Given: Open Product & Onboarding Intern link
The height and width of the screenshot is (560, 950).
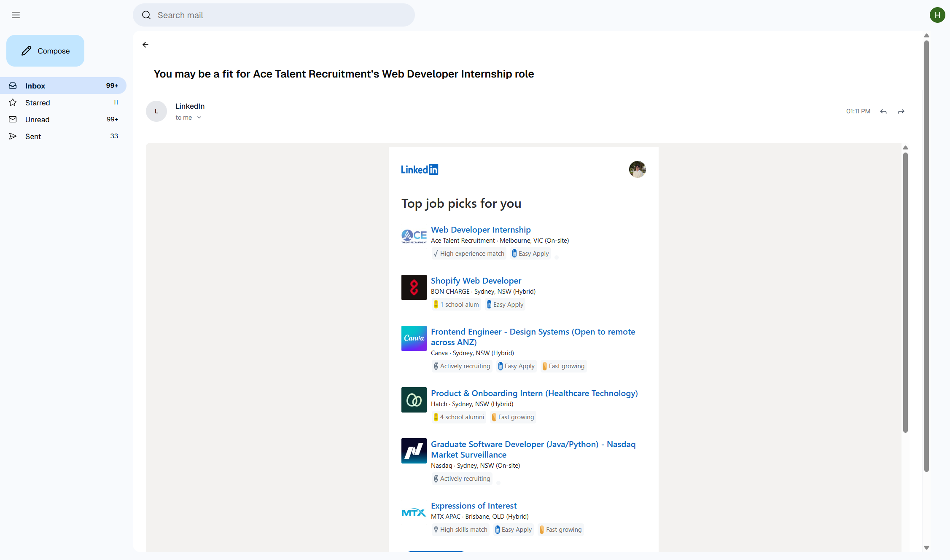Looking at the screenshot, I should pos(534,393).
